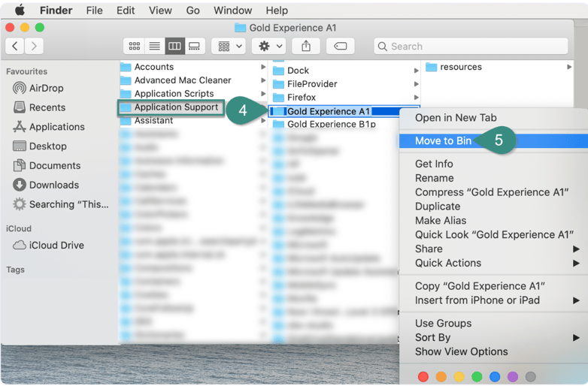Go forward with the forward arrow
This screenshot has height=386, width=588.
click(34, 46)
